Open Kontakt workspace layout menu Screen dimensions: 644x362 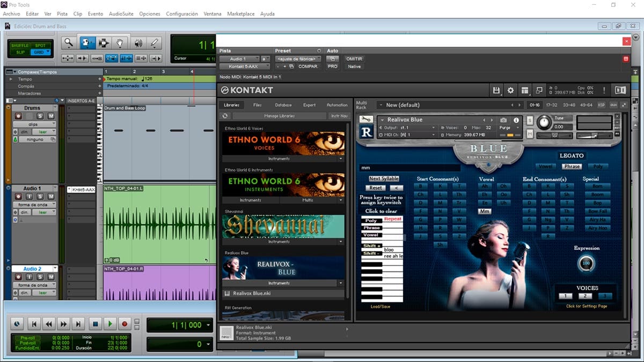pyautogui.click(x=525, y=90)
